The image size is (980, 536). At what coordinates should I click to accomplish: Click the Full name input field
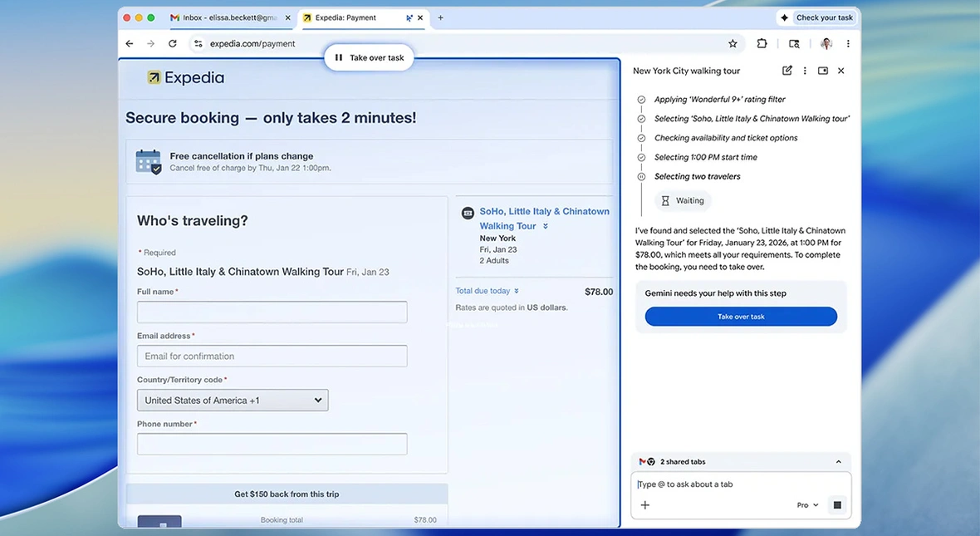272,312
